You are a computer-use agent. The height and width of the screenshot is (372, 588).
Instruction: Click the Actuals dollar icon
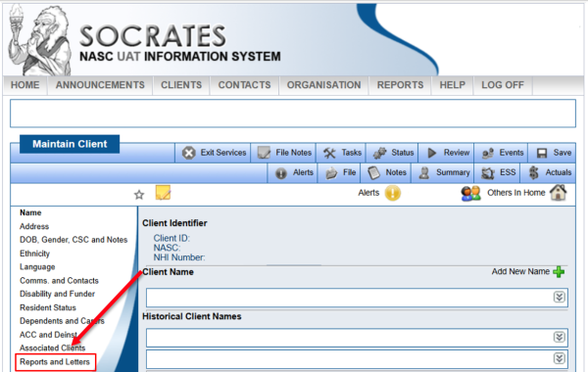(534, 172)
